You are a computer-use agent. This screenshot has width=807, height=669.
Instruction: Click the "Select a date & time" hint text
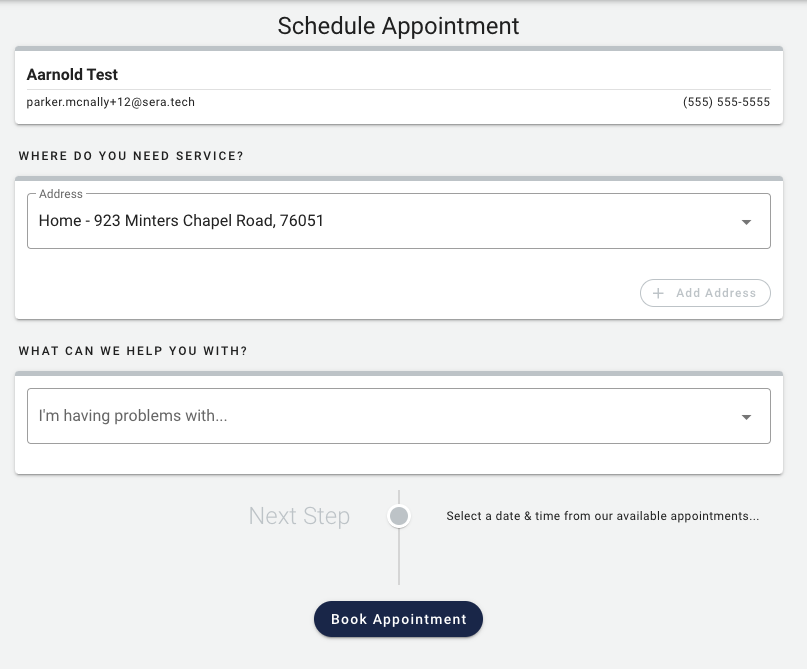602,517
